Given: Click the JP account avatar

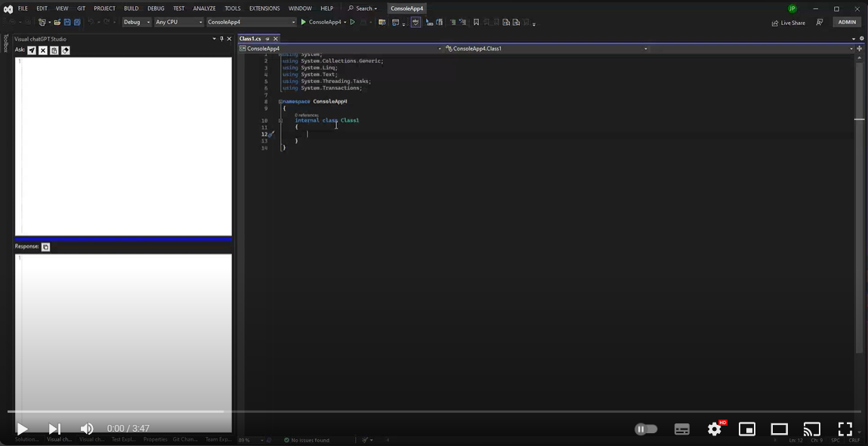Looking at the screenshot, I should [792, 8].
